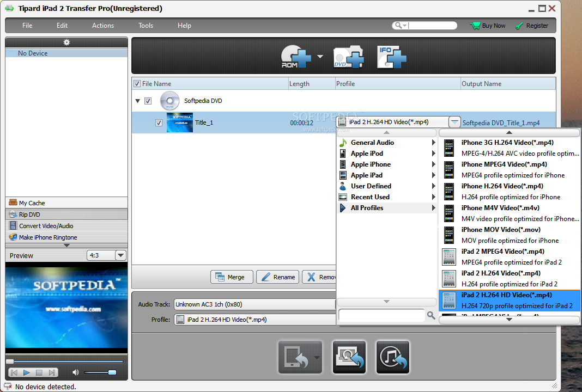The image size is (582, 392).
Task: Select No Device in device list
Action: pyautogui.click(x=66, y=53)
